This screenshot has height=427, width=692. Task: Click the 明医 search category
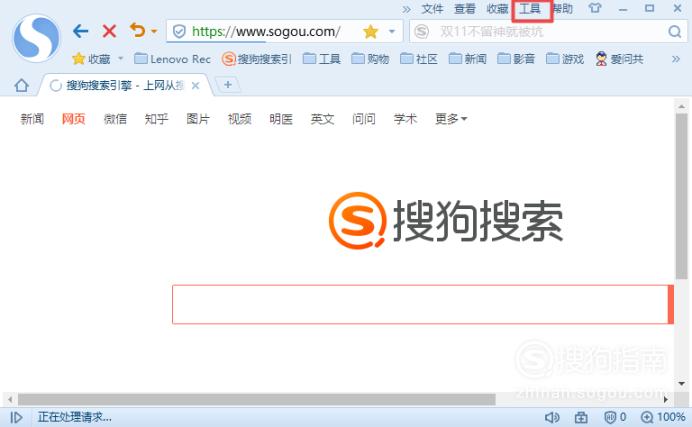click(x=281, y=119)
